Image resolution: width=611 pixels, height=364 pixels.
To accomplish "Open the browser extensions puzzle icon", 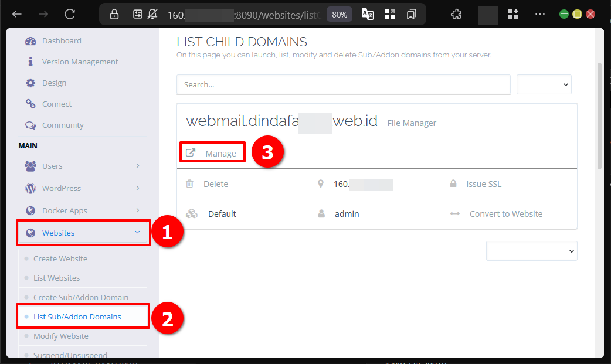I will point(456,14).
